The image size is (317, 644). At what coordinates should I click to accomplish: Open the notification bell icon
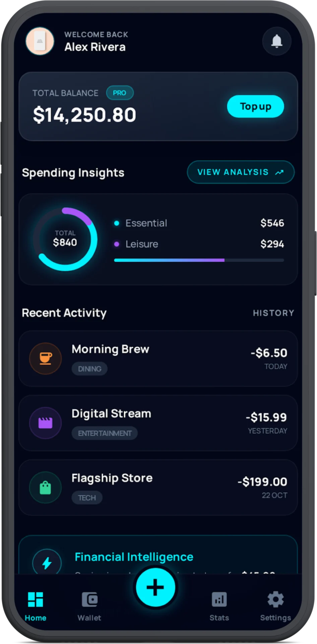coord(276,41)
